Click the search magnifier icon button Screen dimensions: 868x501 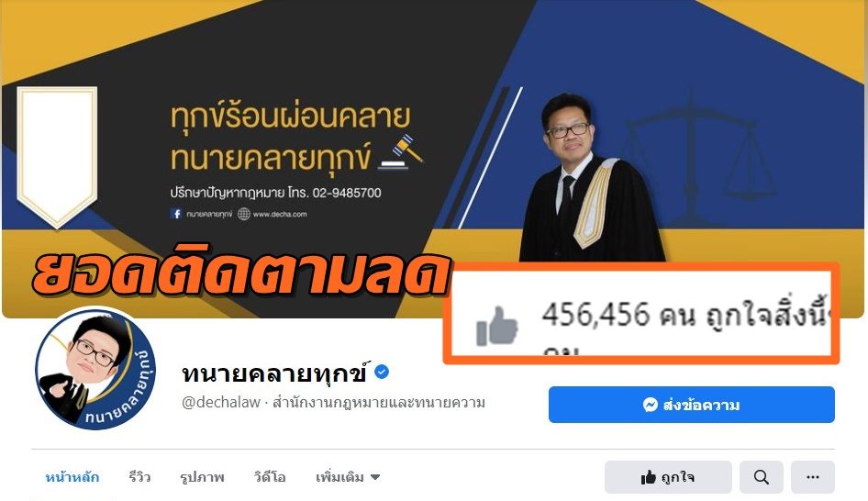click(762, 477)
